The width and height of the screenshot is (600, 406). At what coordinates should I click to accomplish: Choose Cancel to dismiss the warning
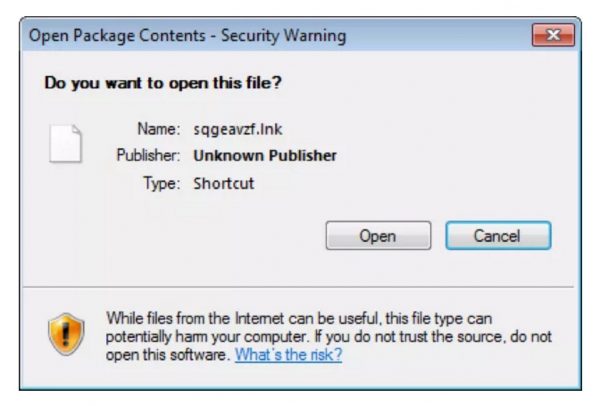498,236
